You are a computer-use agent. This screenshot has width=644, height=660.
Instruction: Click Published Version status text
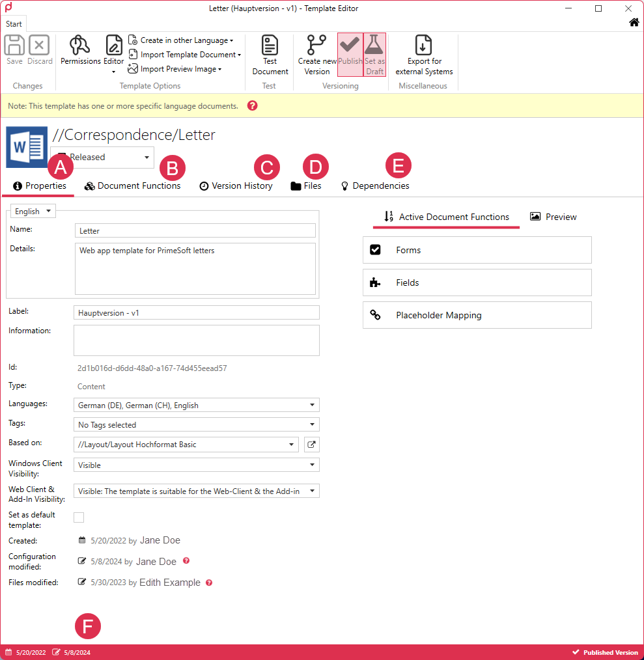coord(610,652)
